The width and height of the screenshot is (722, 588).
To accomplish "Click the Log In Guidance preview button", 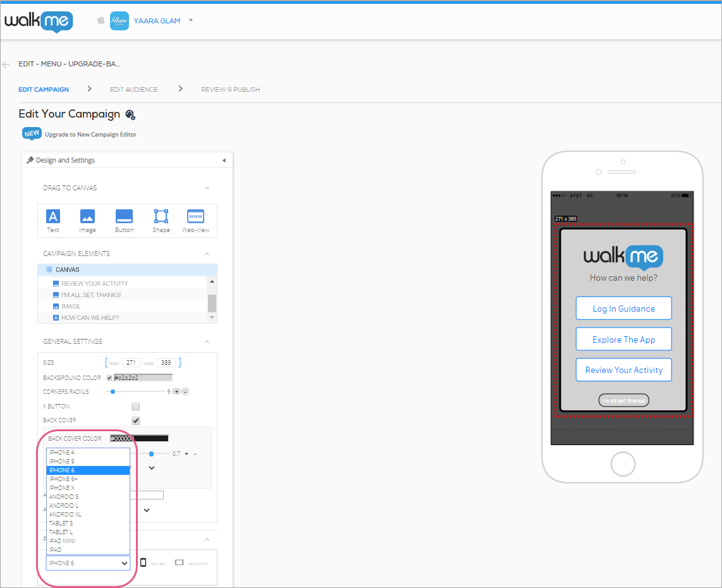I will tap(623, 309).
